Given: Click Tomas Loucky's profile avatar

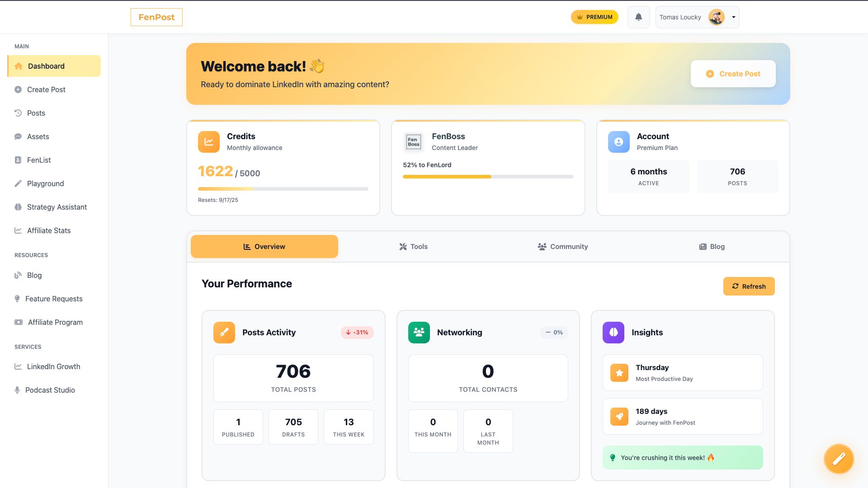Looking at the screenshot, I should tap(716, 17).
